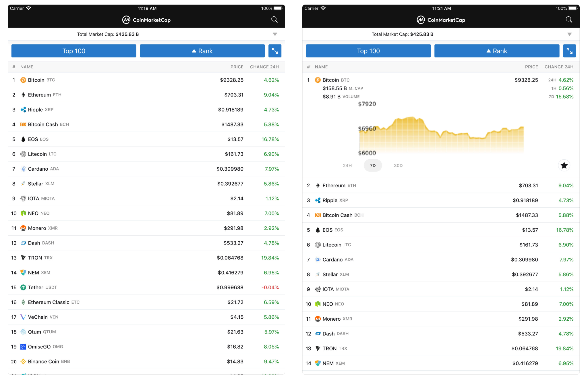Tap the Ripple XRP row in the right list

click(441, 200)
